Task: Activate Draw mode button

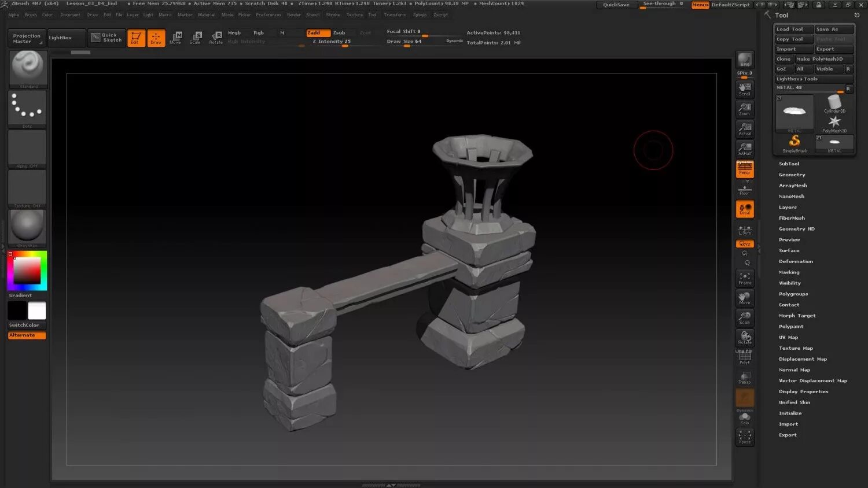Action: click(156, 38)
